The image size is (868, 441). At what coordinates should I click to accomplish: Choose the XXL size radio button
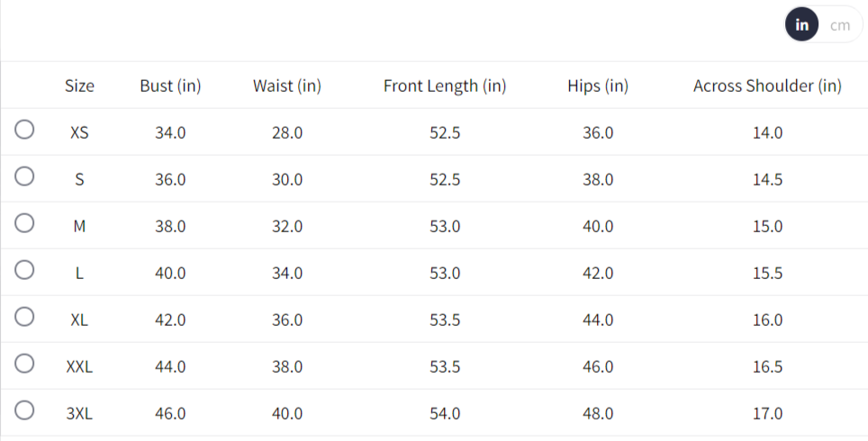[x=25, y=365]
